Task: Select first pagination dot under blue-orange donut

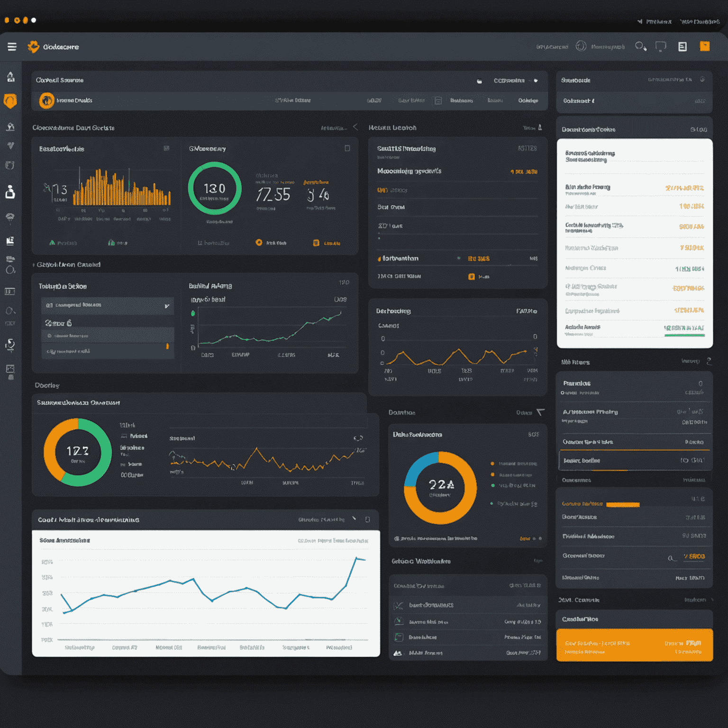Action: tap(534, 538)
